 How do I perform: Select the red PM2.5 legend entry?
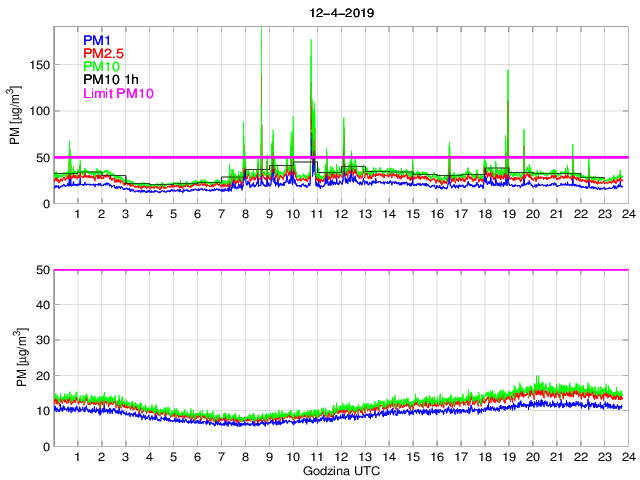point(104,53)
